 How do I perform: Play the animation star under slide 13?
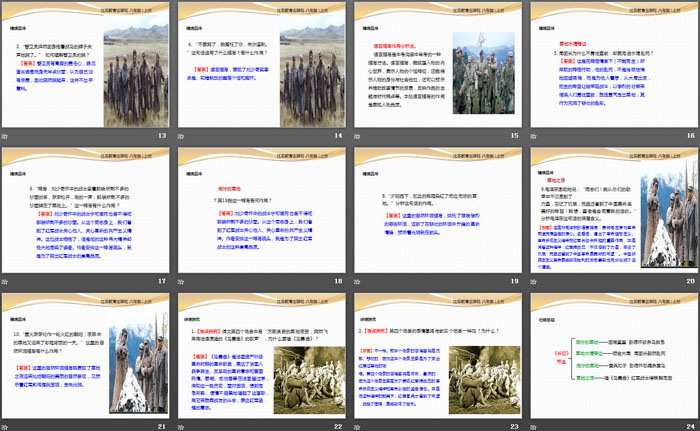coord(4,136)
